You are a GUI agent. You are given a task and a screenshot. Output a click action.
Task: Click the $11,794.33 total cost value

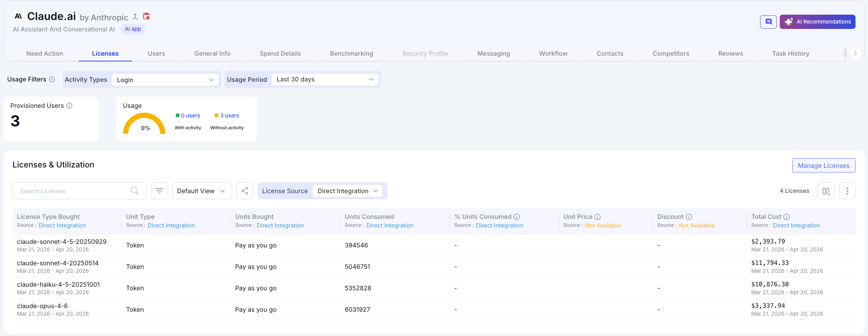pos(770,263)
